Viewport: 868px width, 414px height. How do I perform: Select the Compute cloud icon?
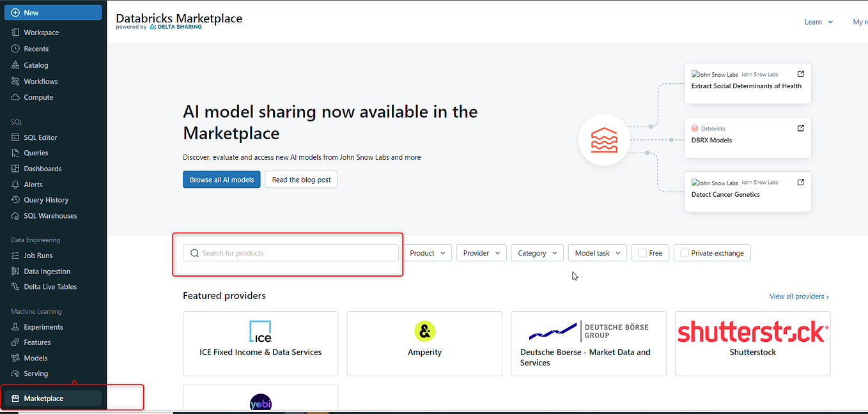[15, 97]
